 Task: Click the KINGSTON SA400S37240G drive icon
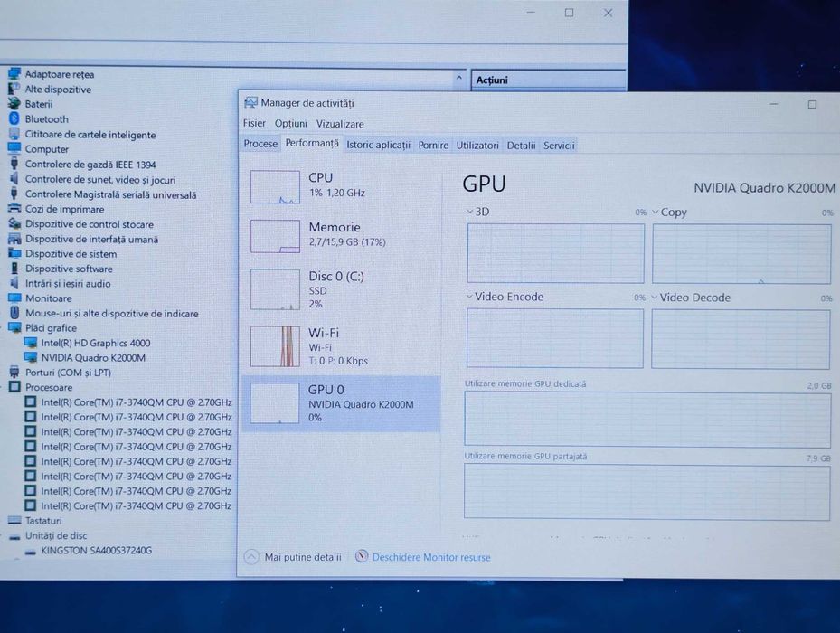31,551
